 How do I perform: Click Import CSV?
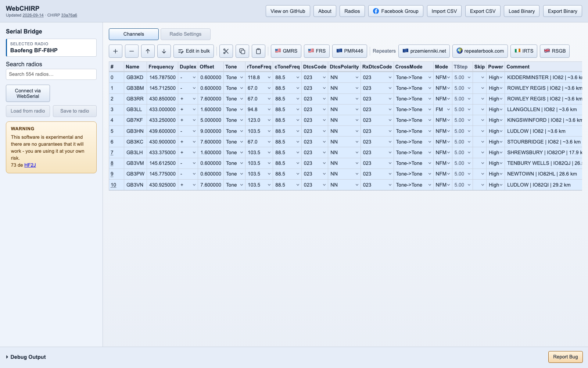tap(444, 11)
